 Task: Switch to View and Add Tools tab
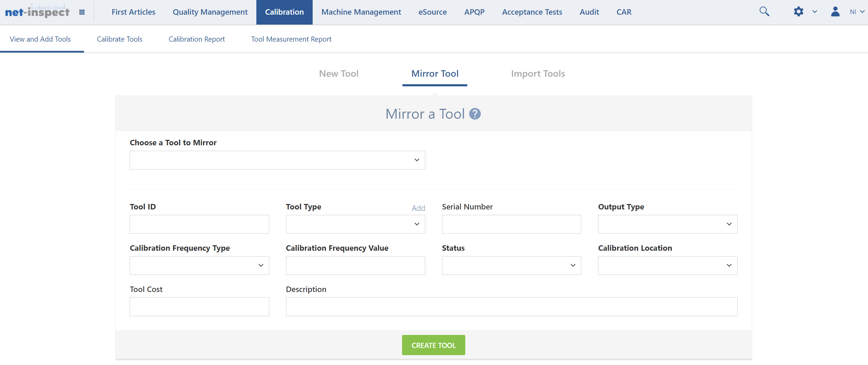coord(40,39)
